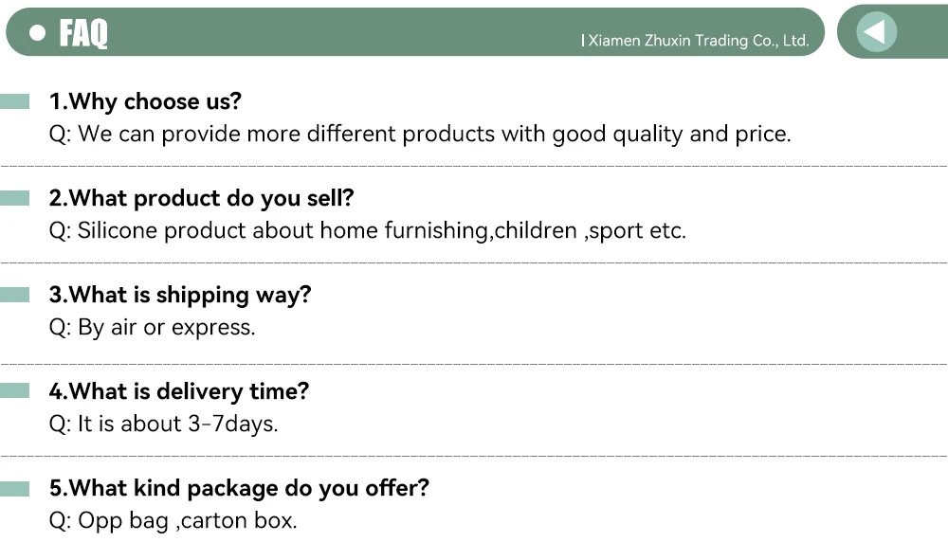
Task: Click the 'Opp bag, carton box' answer
Action: [173, 521]
